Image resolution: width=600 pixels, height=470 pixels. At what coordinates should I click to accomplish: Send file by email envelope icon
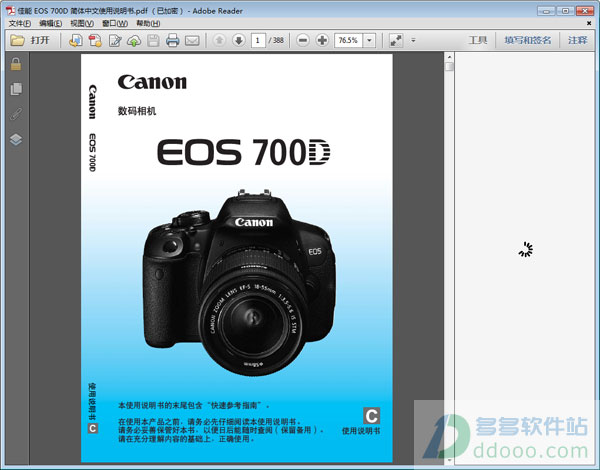tap(192, 40)
